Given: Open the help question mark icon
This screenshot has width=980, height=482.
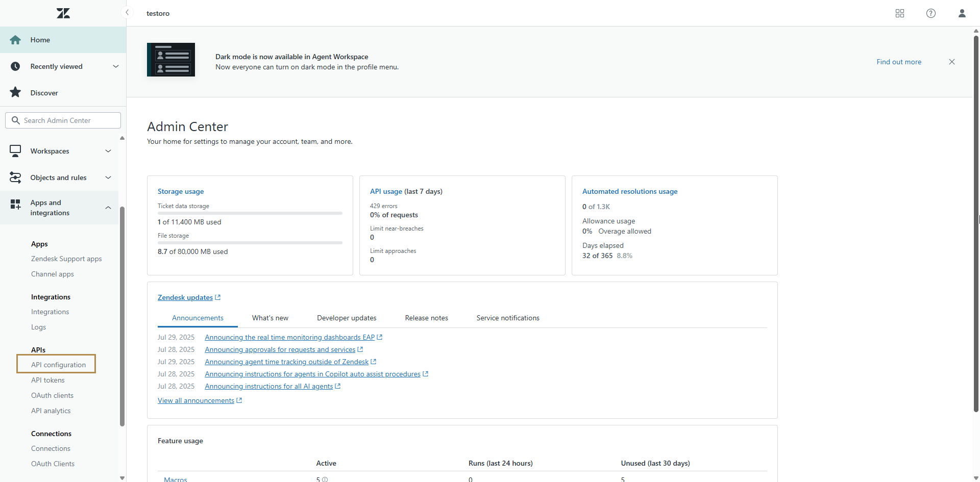Looking at the screenshot, I should tap(931, 13).
